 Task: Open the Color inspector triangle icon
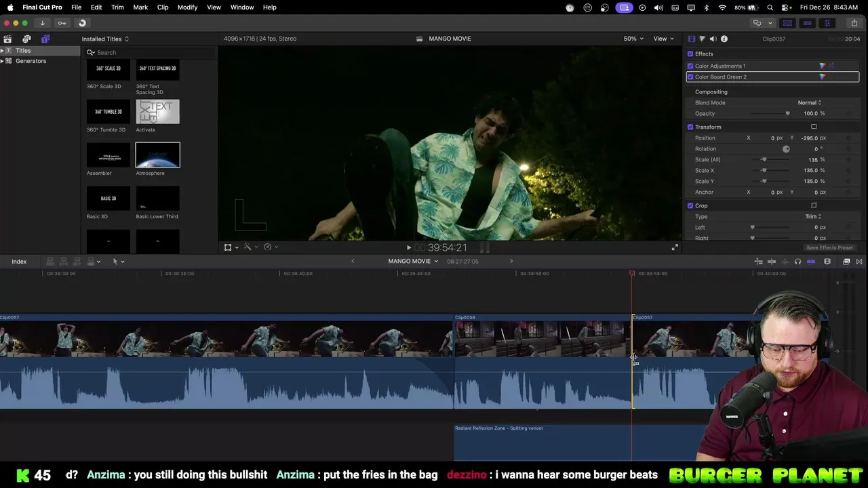pyautogui.click(x=702, y=39)
